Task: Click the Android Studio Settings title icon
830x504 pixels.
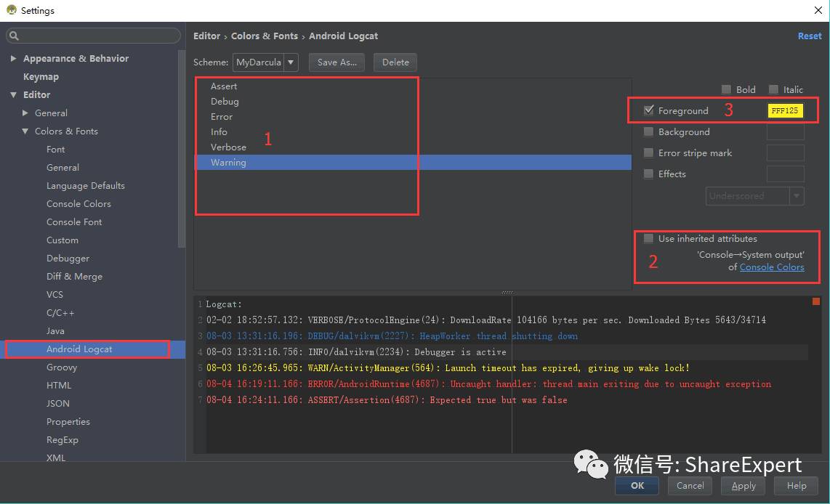Action: 11,9
